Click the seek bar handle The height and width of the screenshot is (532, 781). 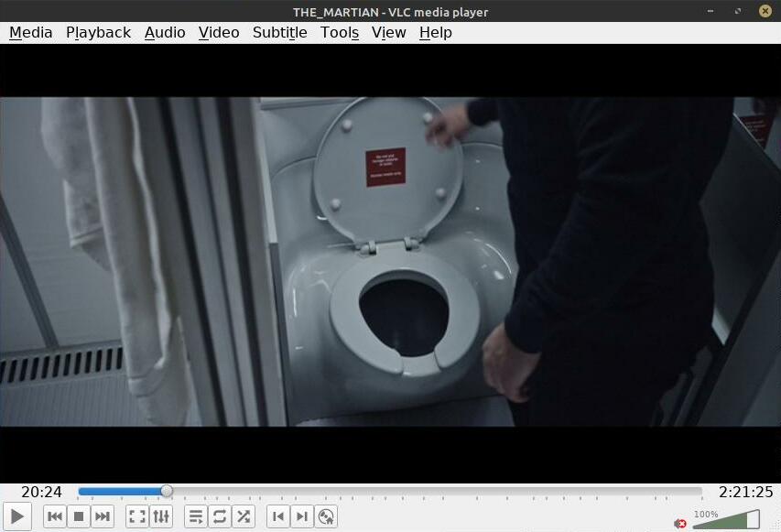167,491
